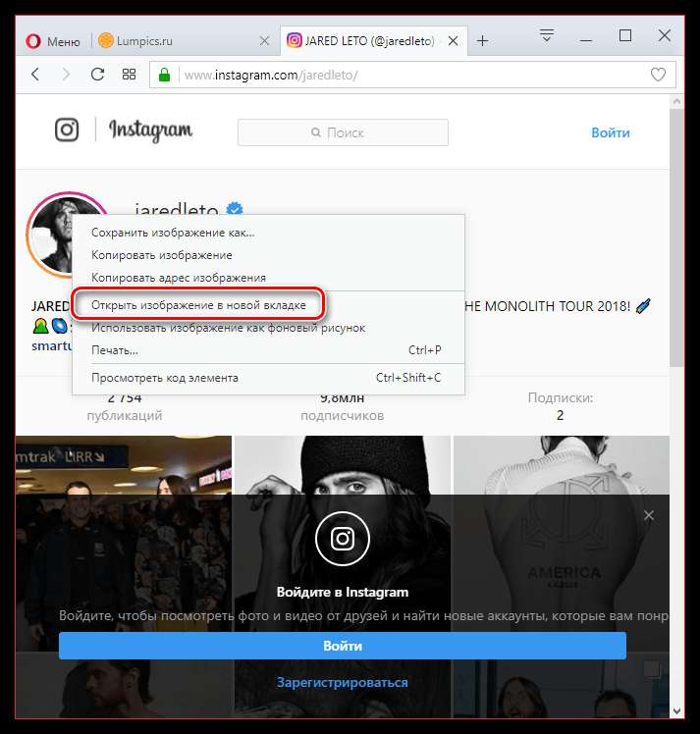Click the Поиск search field
The width and height of the screenshot is (700, 734).
pyautogui.click(x=343, y=132)
